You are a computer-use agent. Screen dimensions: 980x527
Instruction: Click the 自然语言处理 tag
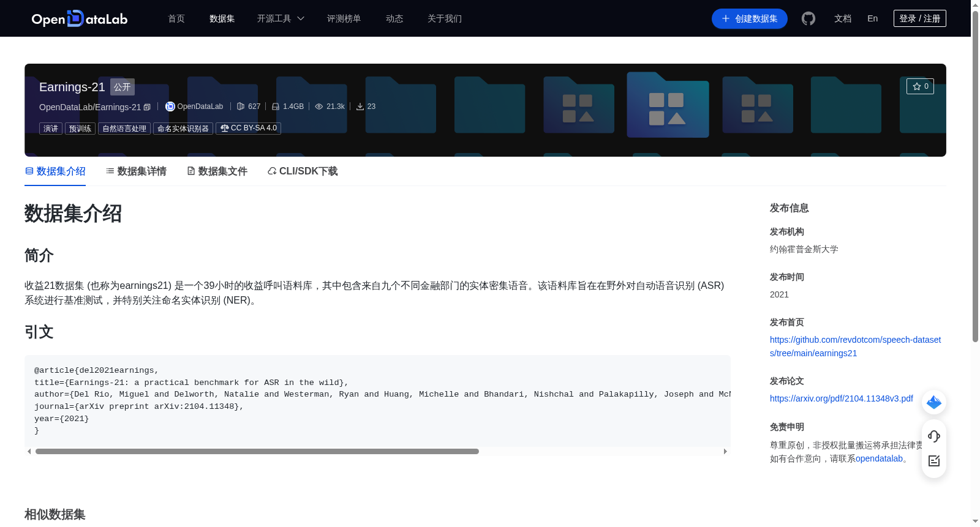point(124,129)
